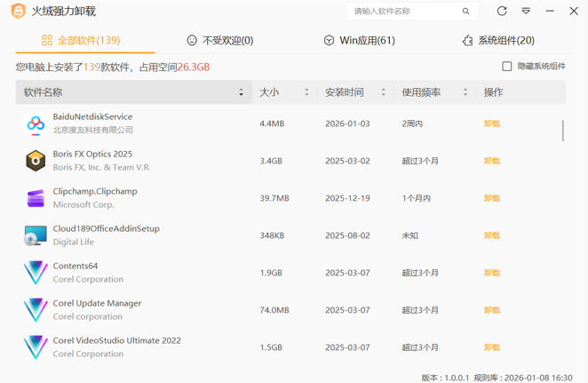Uninstall Corel Update Manager
Screen dimensions: 588x383
click(491, 310)
